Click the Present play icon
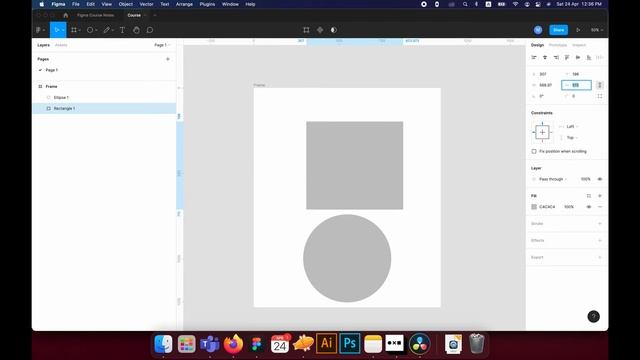 578,30
